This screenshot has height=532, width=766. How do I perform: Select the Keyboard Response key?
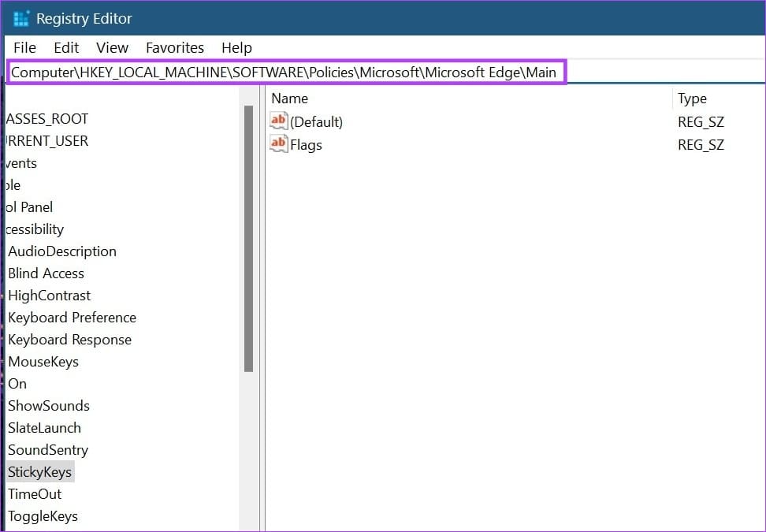(69, 340)
